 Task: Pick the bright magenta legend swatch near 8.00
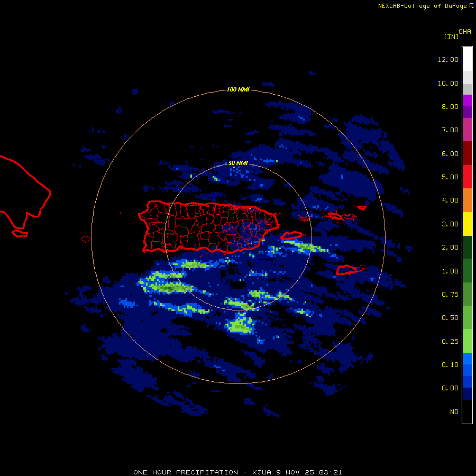(467, 100)
